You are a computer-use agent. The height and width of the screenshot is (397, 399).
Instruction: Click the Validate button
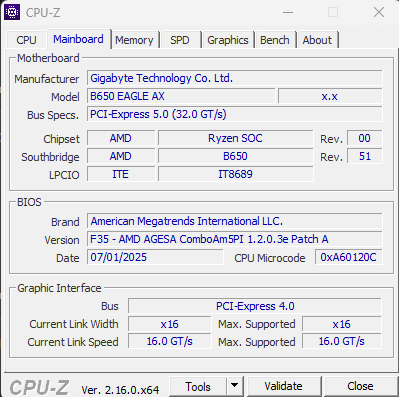(284, 386)
